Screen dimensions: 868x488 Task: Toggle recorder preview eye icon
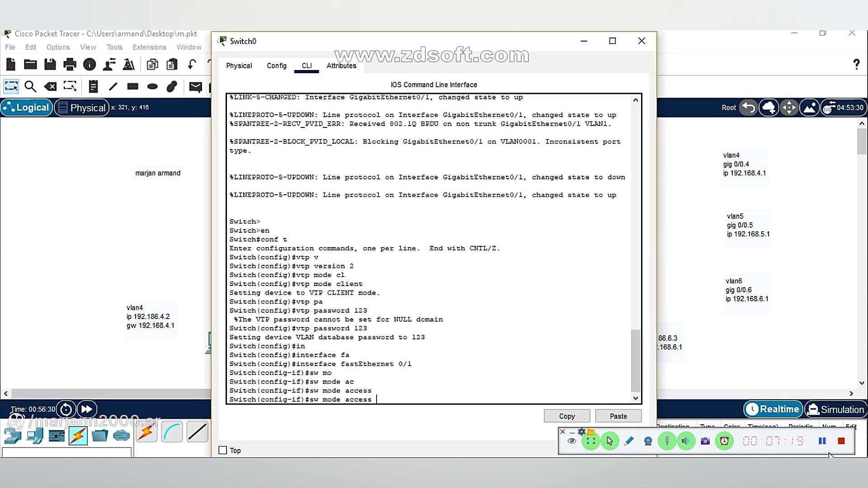[x=572, y=441]
